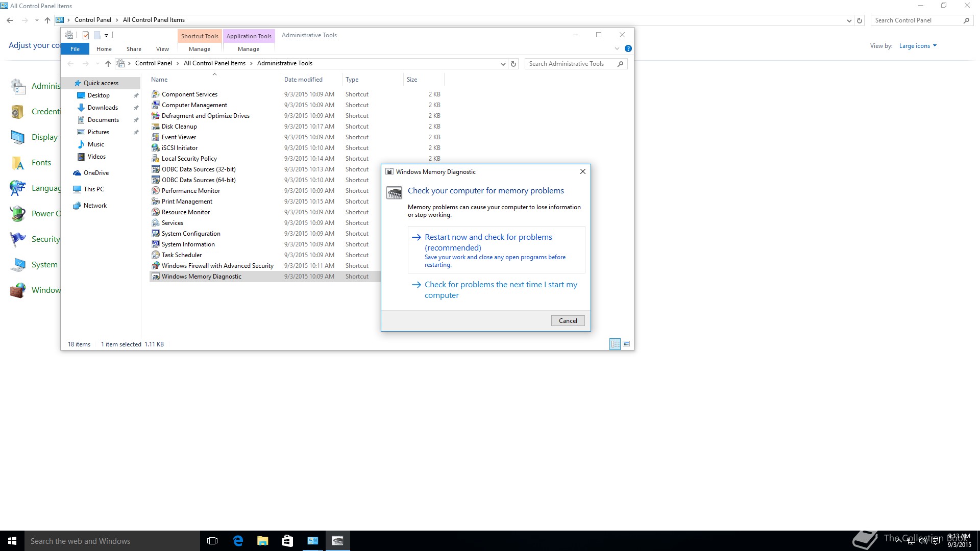This screenshot has width=980, height=551.
Task: Refresh the Administrative Tools address bar
Action: tap(513, 64)
